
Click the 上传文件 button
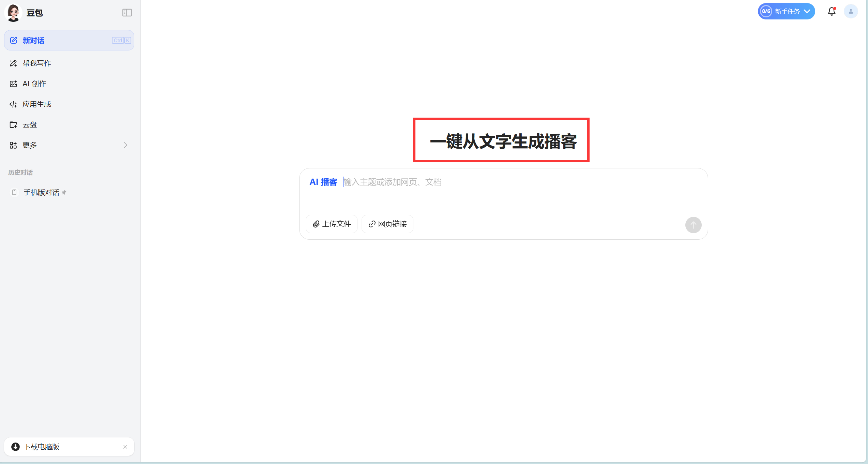point(332,224)
